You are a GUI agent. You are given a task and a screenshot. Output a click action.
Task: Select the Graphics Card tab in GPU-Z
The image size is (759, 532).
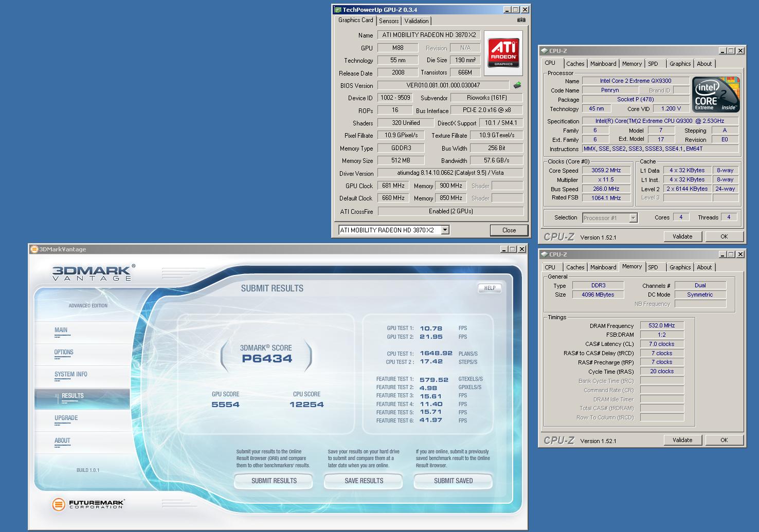click(x=356, y=20)
